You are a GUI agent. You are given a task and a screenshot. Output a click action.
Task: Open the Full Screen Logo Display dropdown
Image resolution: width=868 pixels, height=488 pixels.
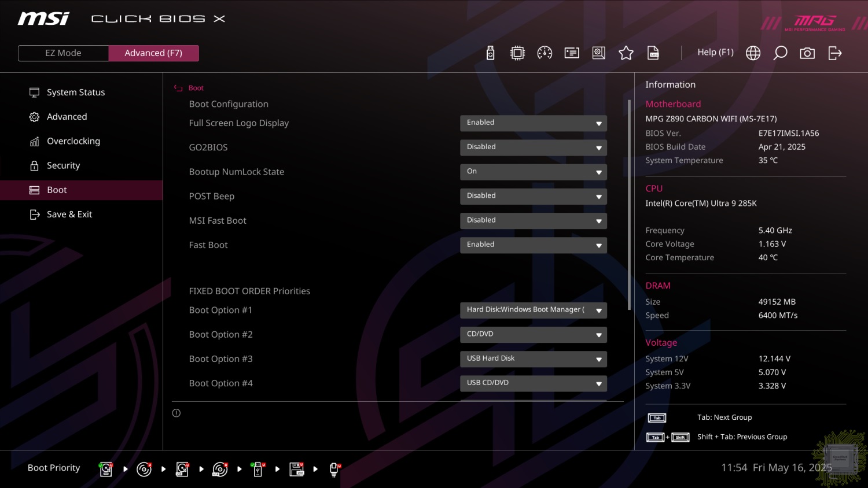[x=534, y=123]
